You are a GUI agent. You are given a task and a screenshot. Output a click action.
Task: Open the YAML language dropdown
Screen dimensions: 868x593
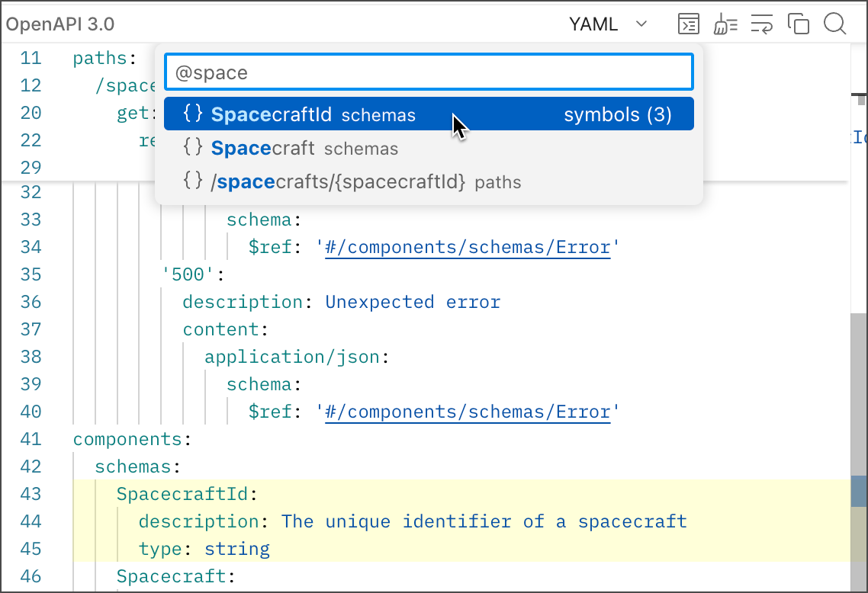tap(609, 24)
